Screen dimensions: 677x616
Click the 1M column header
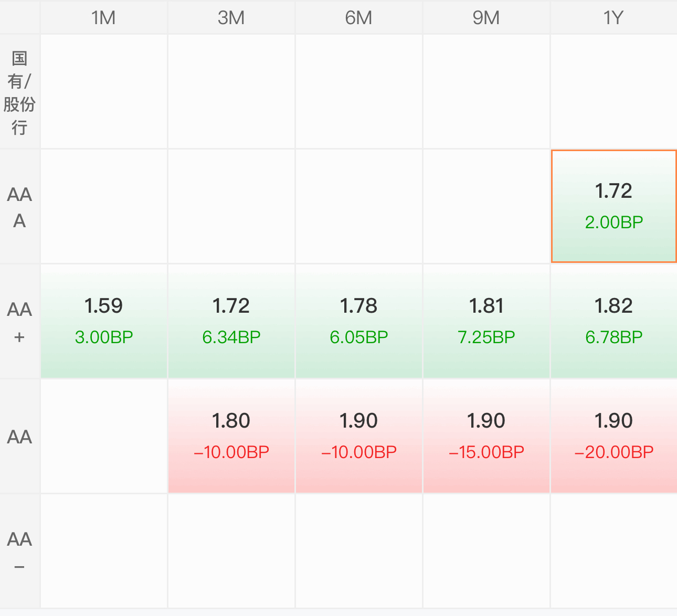(x=103, y=18)
